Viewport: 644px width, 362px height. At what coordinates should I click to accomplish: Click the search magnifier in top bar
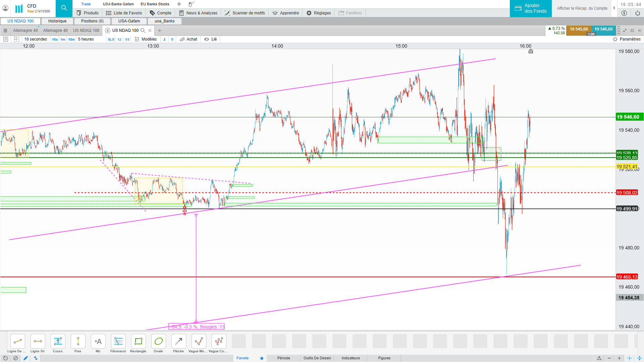pyautogui.click(x=64, y=8)
